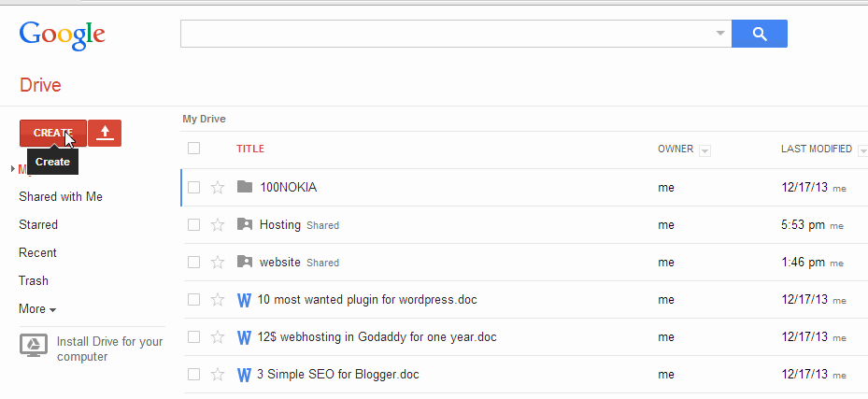Expand the More menu in the sidebar
This screenshot has height=399, width=868.
tap(37, 308)
